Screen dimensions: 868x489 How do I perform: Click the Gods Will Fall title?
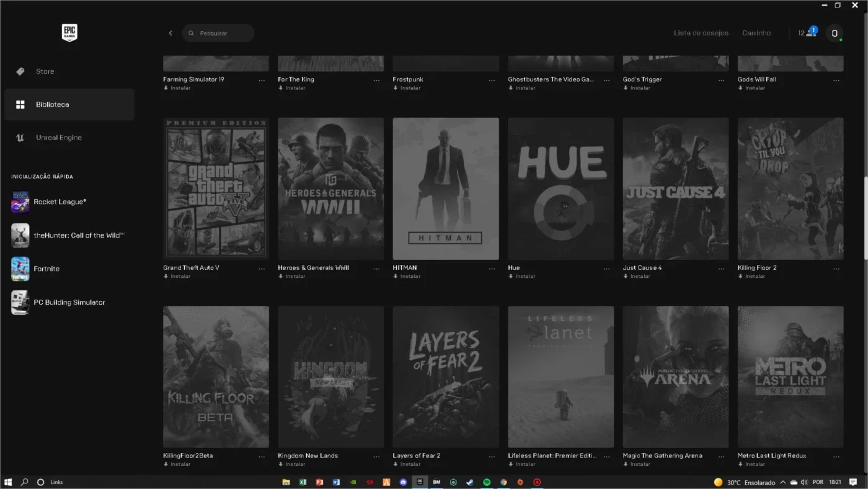pos(757,79)
